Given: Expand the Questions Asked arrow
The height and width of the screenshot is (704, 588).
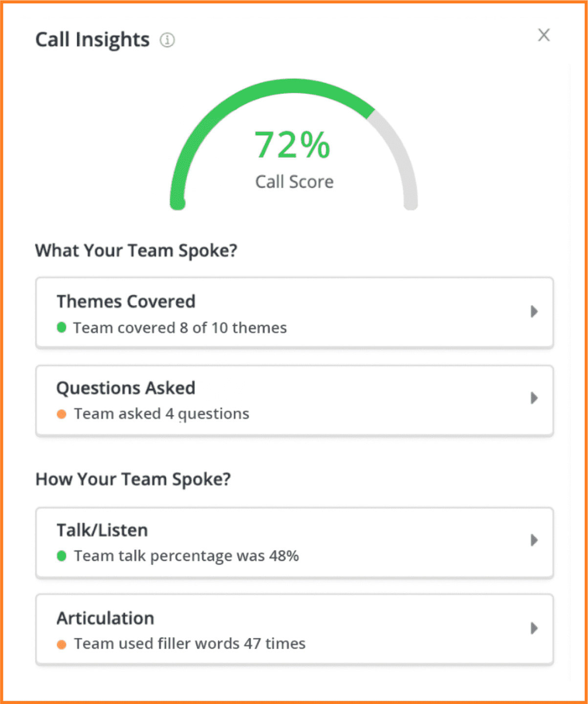Looking at the screenshot, I should [534, 398].
